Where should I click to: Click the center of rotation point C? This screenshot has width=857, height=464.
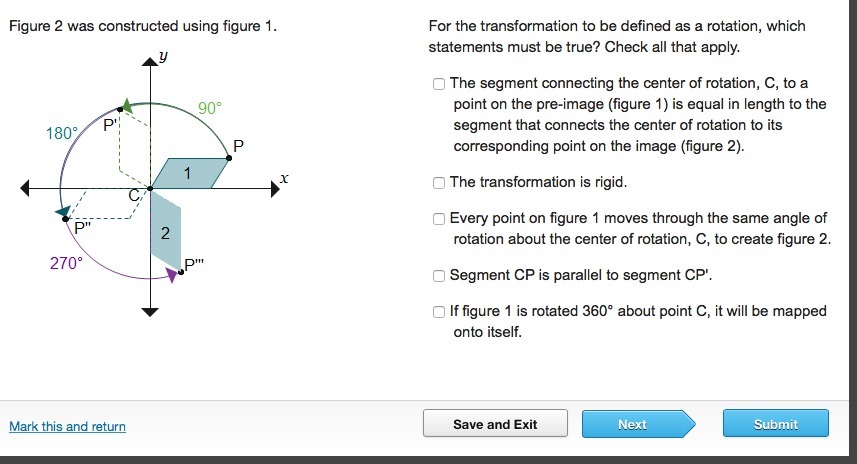pos(150,187)
